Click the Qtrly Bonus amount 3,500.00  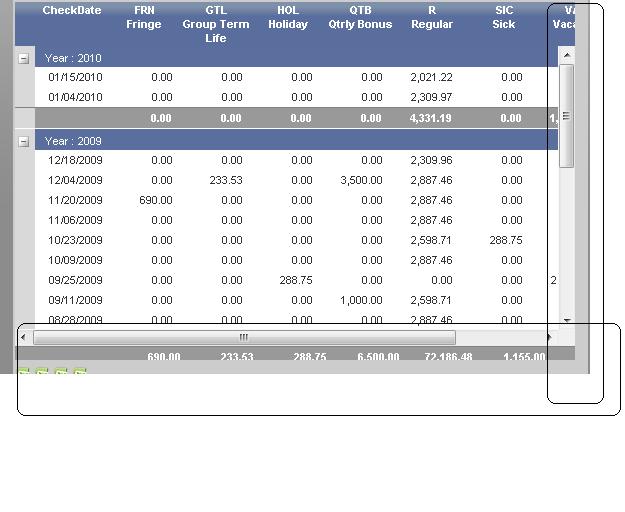tap(362, 180)
